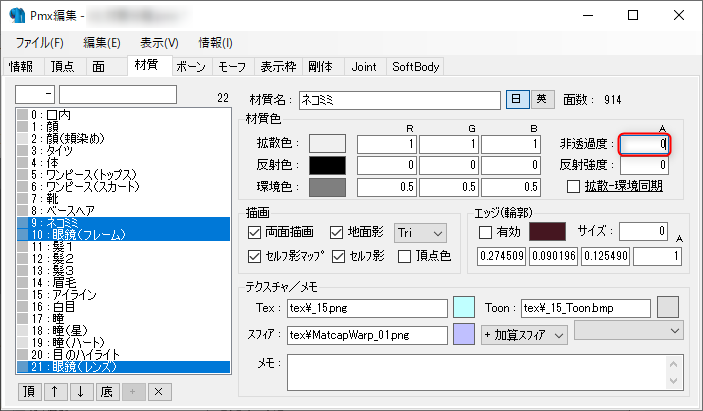
Task: Select material 14 : 眉毛
Action: coord(123,283)
